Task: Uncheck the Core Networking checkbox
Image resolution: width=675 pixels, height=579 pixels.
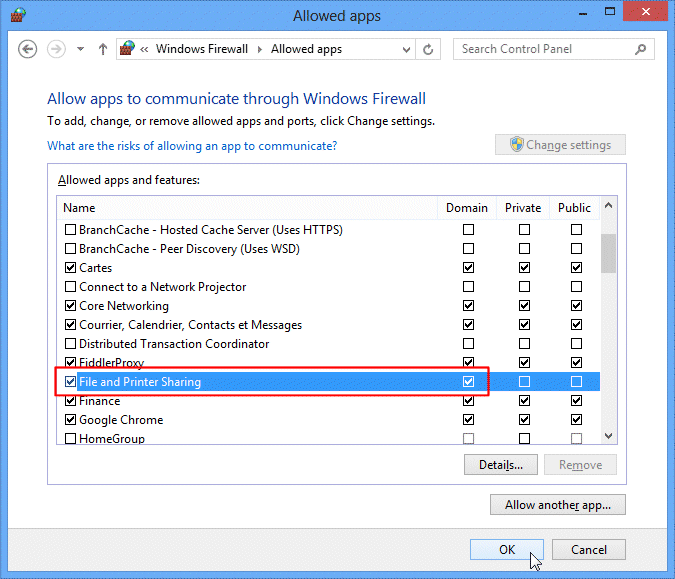Action: [x=70, y=305]
